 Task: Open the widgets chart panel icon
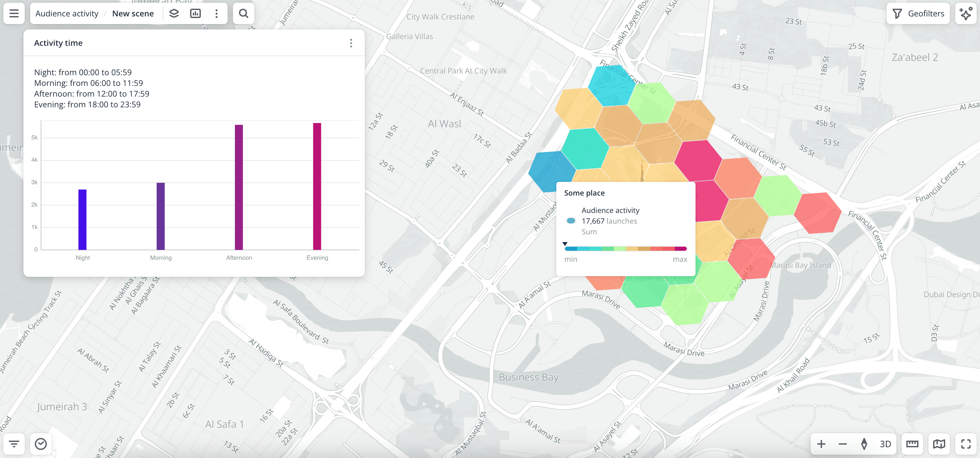(195, 13)
